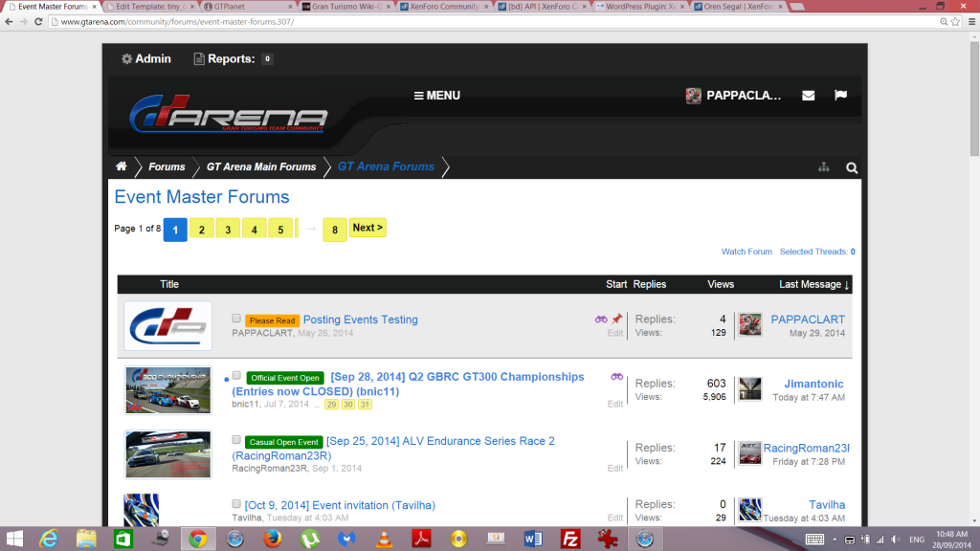Image resolution: width=980 pixels, height=551 pixels.
Task: Click the Casual Open Event prefix label
Action: (283, 442)
